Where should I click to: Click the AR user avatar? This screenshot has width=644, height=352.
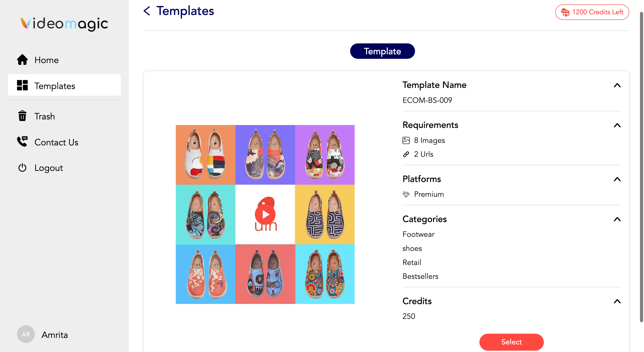coord(26,334)
